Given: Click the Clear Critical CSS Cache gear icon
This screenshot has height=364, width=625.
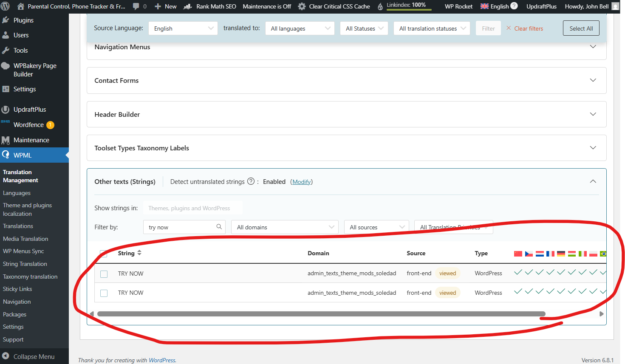Looking at the screenshot, I should (302, 6).
